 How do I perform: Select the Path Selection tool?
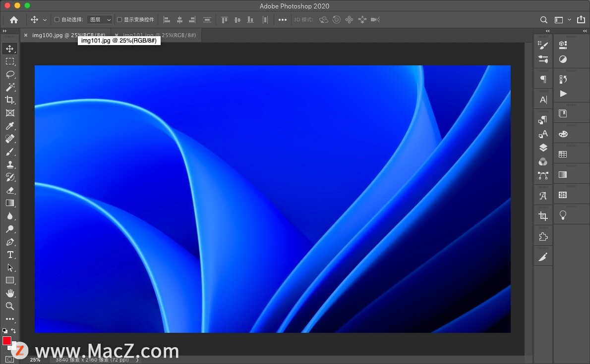10,267
